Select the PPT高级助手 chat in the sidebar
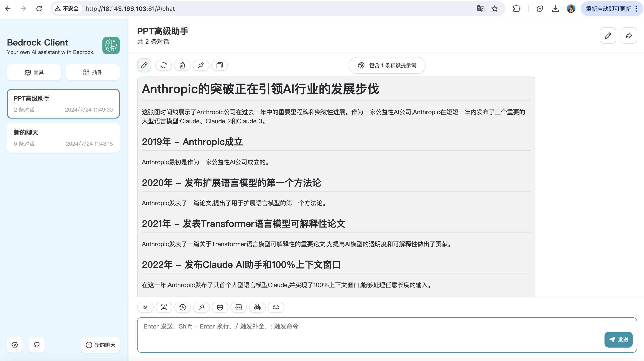This screenshot has width=644, height=361. (x=63, y=104)
